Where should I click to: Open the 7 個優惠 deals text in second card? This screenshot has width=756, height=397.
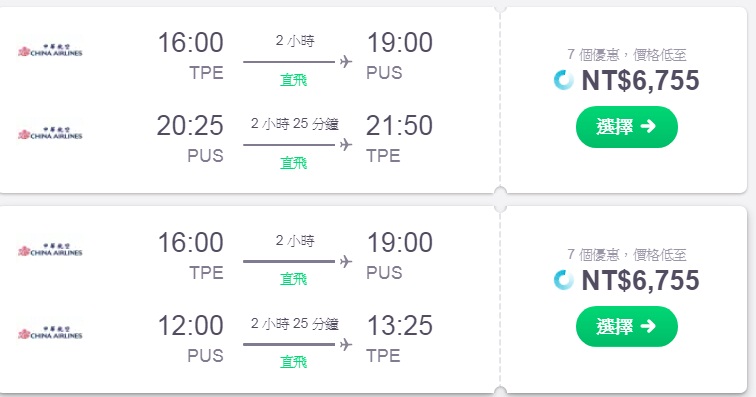[626, 254]
